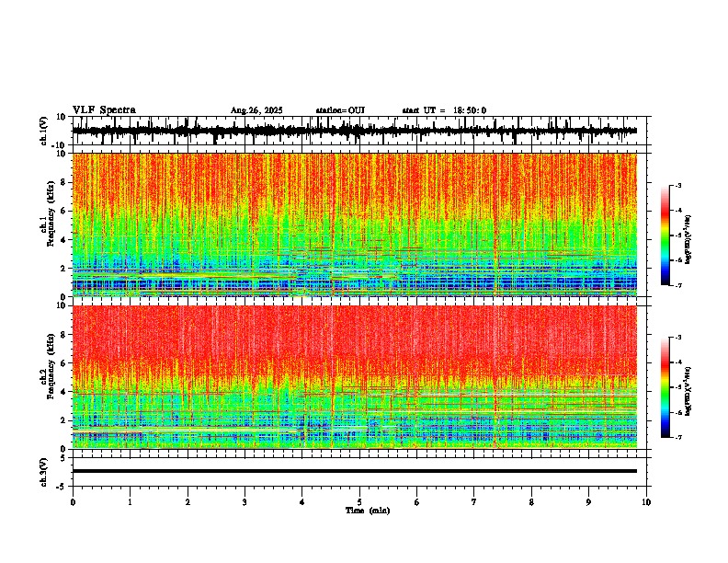Viewport: 728px width, 563px height.
Task: Click the time-axis tick label "1"
Action: coord(130,502)
